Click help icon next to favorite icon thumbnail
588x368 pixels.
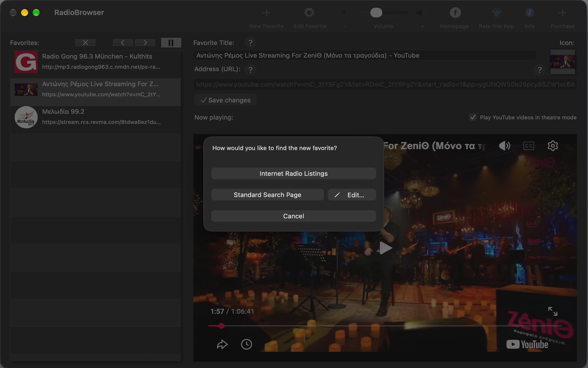tap(540, 70)
